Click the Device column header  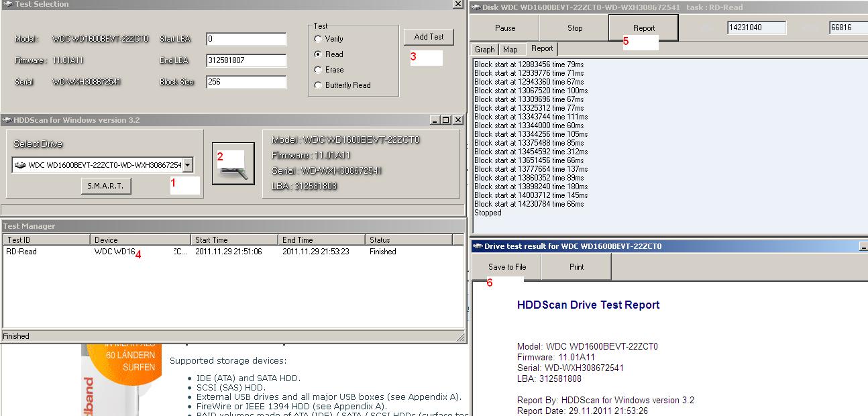140,240
